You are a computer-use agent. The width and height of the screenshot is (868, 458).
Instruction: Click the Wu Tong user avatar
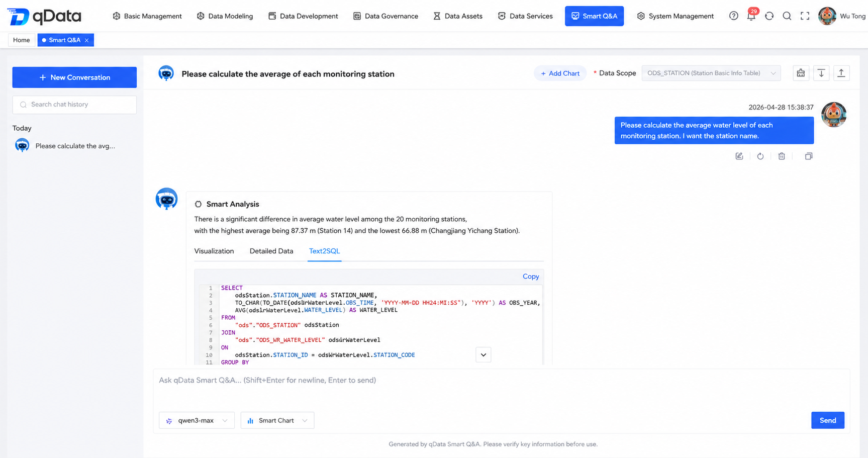(x=827, y=16)
